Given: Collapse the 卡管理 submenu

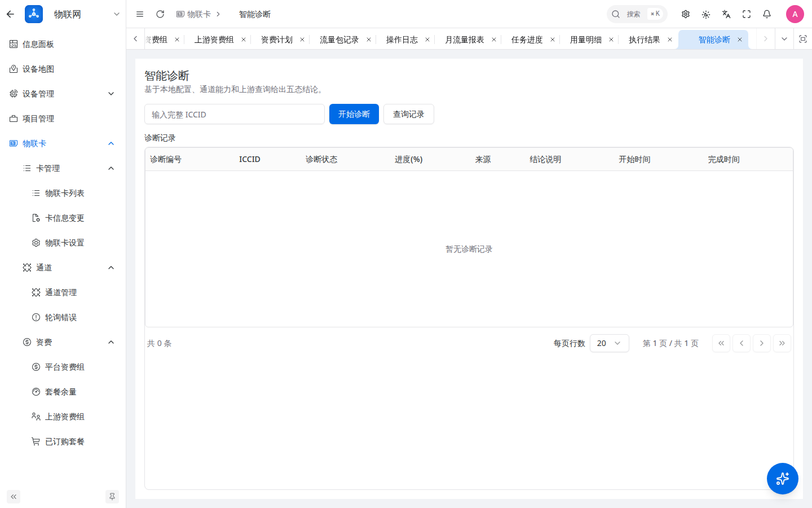Looking at the screenshot, I should (63, 168).
